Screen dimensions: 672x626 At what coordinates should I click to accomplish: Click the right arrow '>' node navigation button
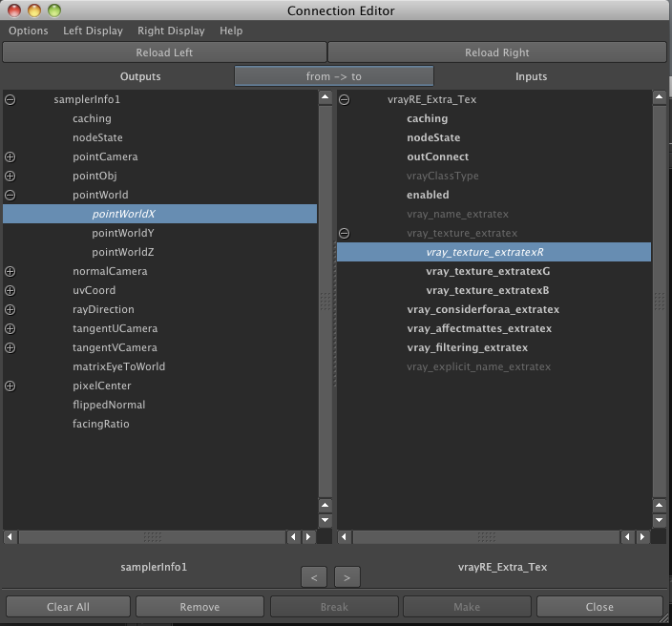pos(347,577)
